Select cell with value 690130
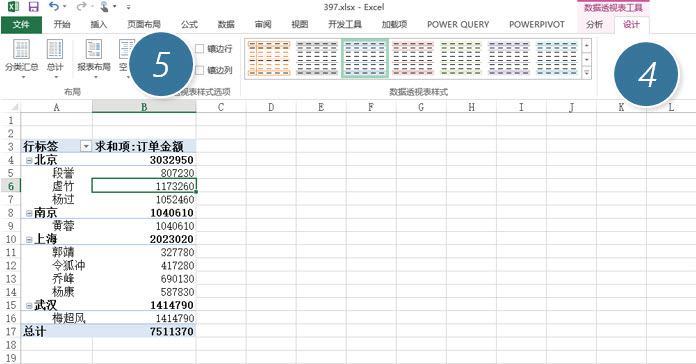 click(x=144, y=279)
